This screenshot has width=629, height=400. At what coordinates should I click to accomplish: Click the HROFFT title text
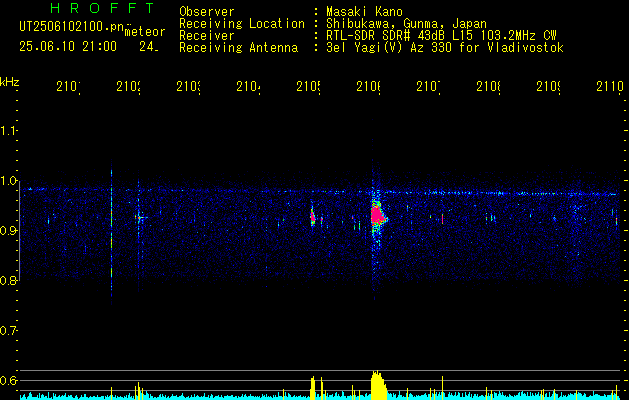click(103, 8)
